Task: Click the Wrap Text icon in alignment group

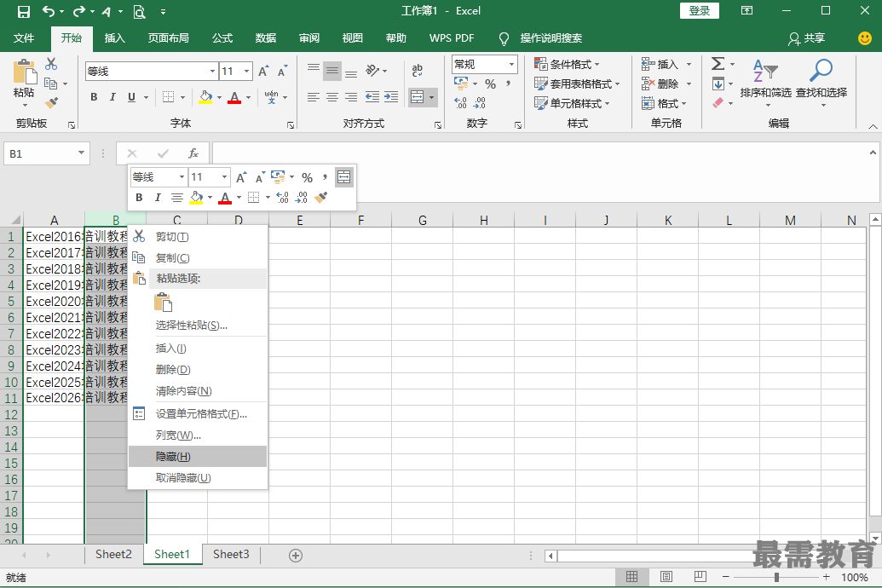Action: click(x=418, y=70)
